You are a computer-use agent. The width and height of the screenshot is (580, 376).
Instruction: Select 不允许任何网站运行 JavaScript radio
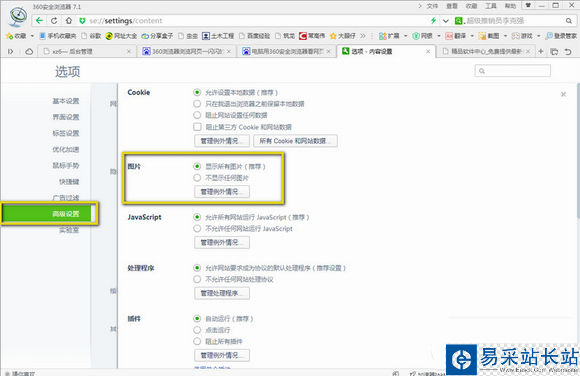click(x=197, y=229)
